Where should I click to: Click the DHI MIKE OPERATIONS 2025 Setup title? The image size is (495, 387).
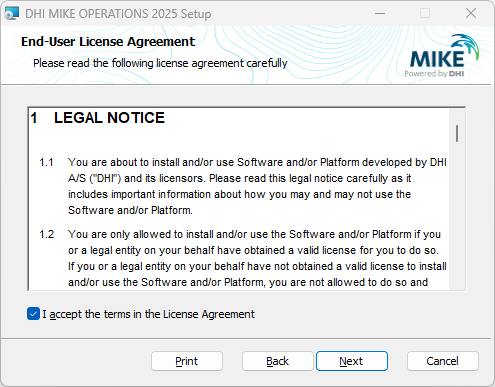[x=118, y=14]
